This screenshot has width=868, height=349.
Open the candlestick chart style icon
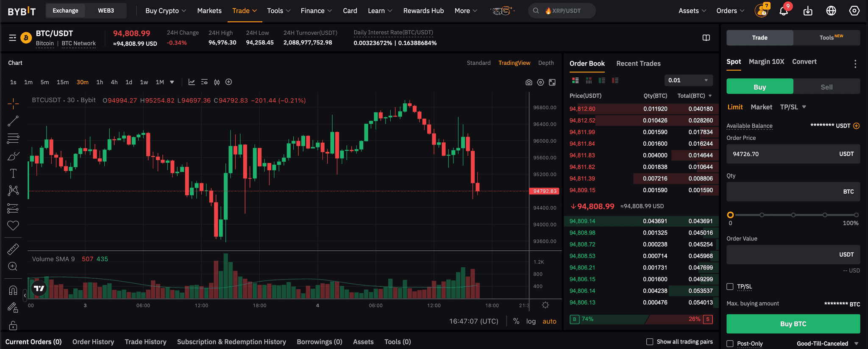(217, 82)
